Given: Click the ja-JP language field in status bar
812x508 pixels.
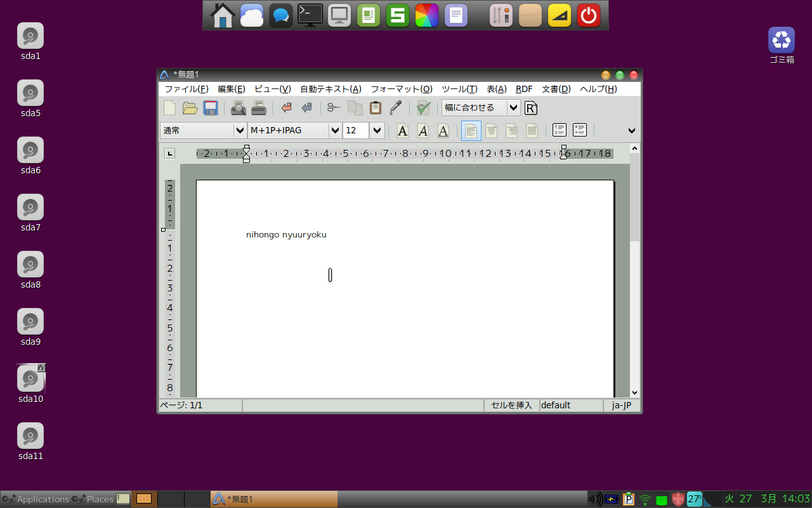Looking at the screenshot, I should 622,405.
